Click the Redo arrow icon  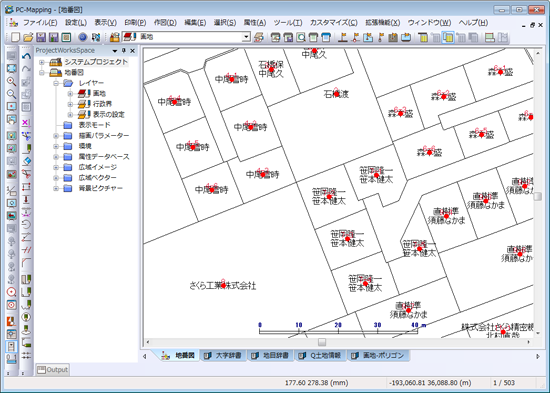pyautogui.click(x=26, y=69)
